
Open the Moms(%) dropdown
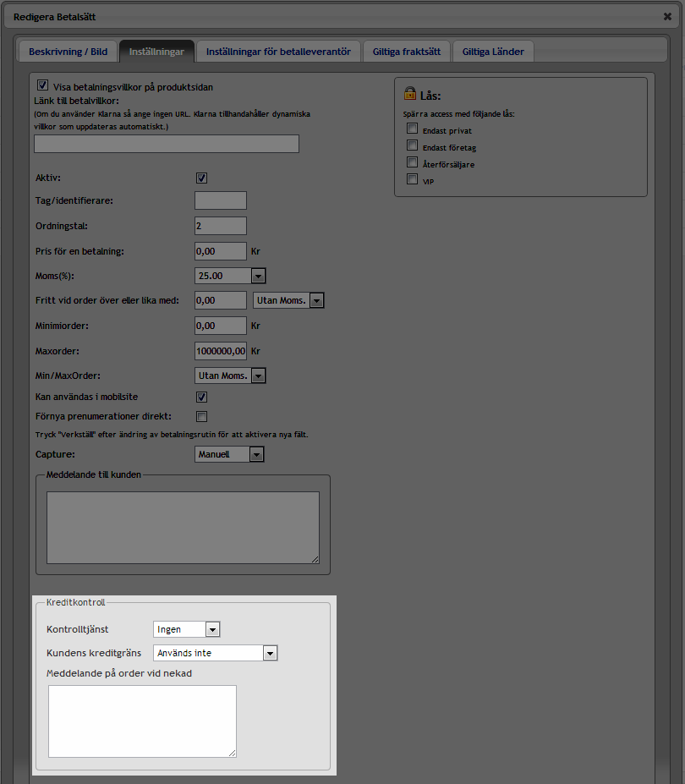coord(230,276)
